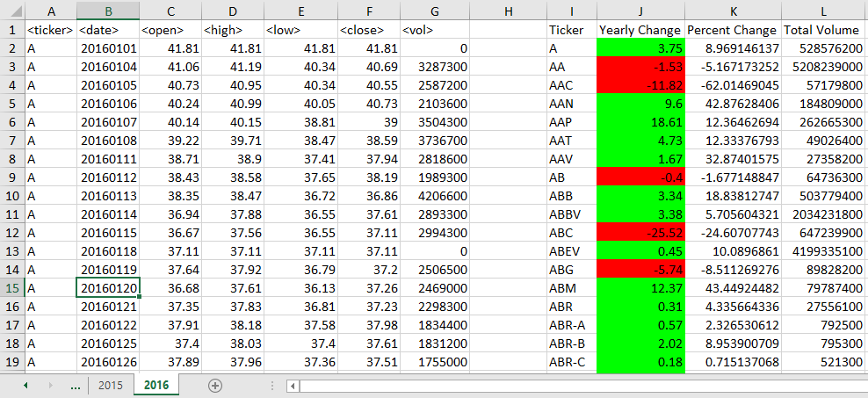Click the <close> header cell

368,30
